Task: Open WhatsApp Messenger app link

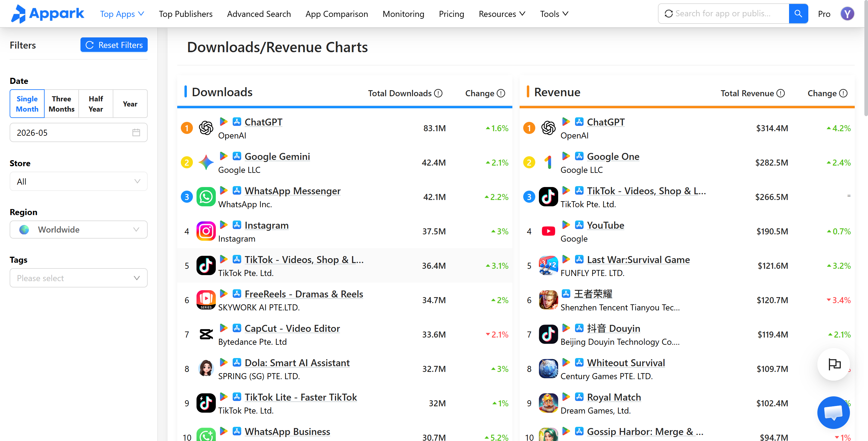Action: pyautogui.click(x=292, y=191)
